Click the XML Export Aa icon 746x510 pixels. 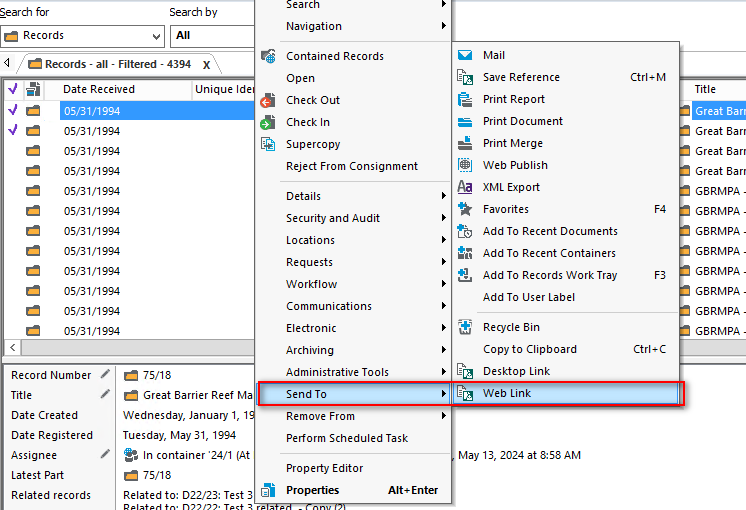tap(465, 187)
